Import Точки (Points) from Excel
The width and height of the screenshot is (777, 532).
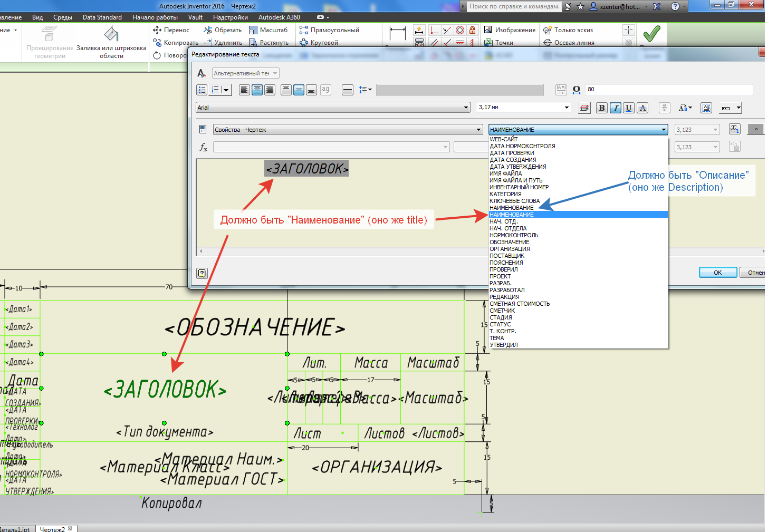point(498,43)
